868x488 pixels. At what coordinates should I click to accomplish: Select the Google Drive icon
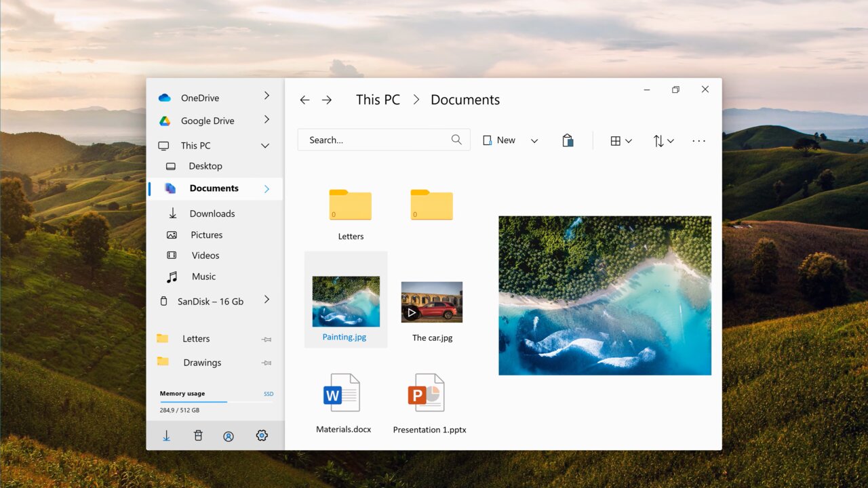(165, 121)
